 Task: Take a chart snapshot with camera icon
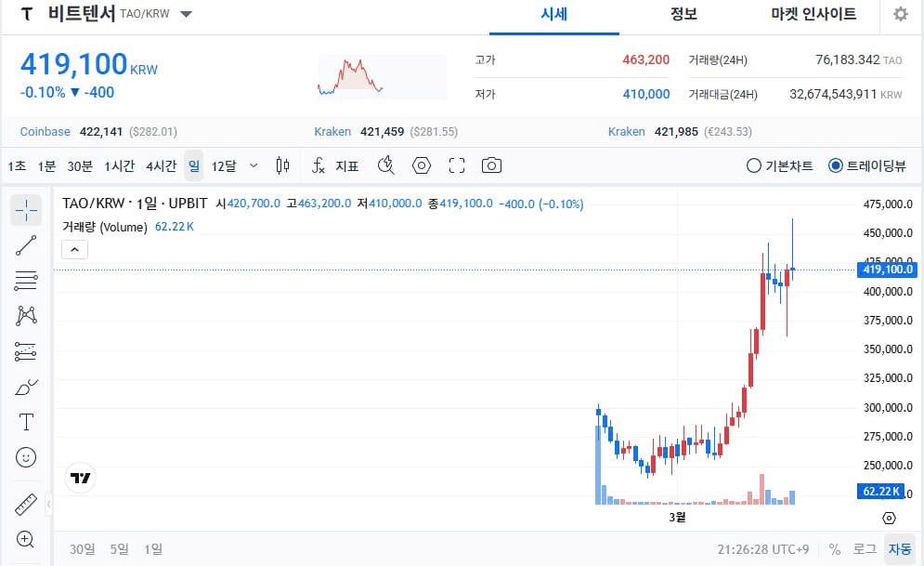click(491, 165)
